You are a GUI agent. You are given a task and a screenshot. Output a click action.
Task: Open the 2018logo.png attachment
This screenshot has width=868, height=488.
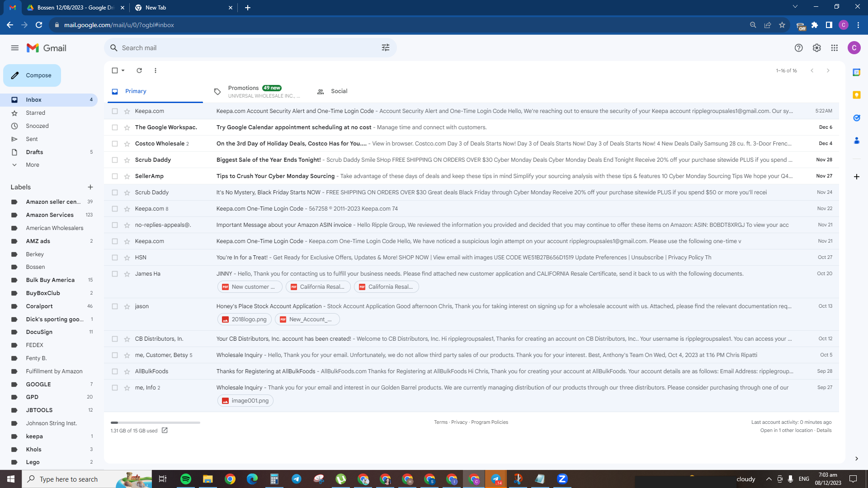pos(245,319)
